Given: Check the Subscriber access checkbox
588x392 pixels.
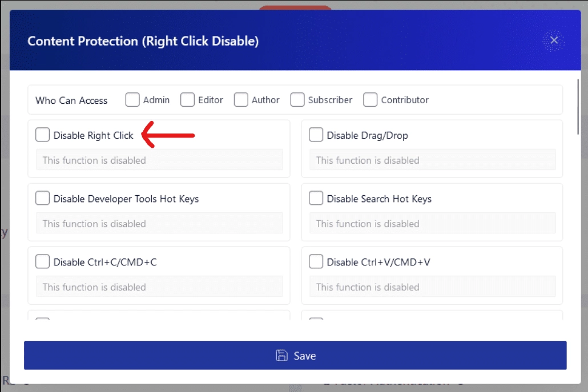Looking at the screenshot, I should [297, 99].
